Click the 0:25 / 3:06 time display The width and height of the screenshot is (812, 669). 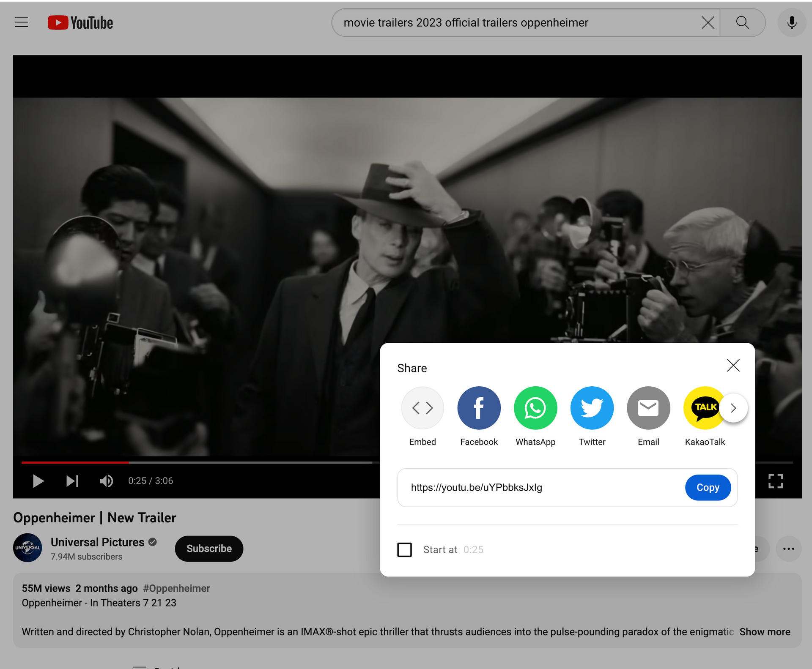coord(151,481)
